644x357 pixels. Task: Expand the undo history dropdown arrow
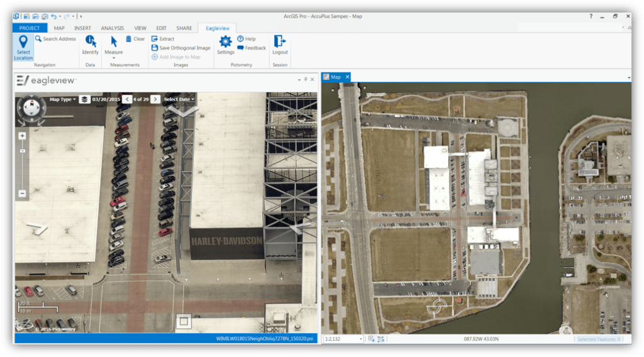pos(60,16)
